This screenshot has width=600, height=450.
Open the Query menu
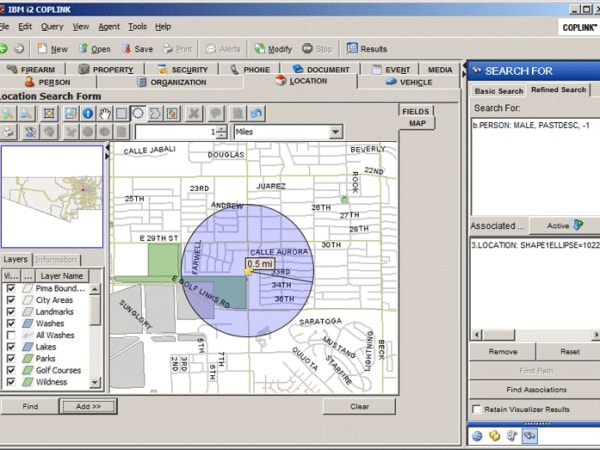coord(52,26)
